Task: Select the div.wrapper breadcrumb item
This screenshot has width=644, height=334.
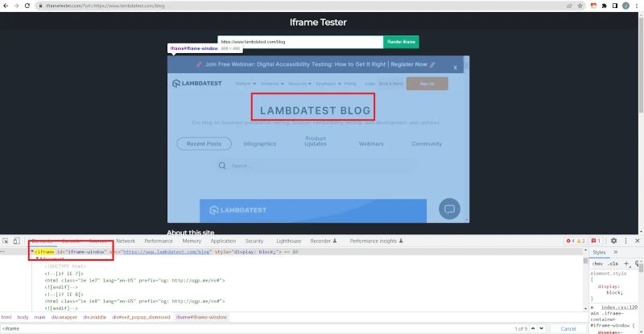Action: pos(64,317)
